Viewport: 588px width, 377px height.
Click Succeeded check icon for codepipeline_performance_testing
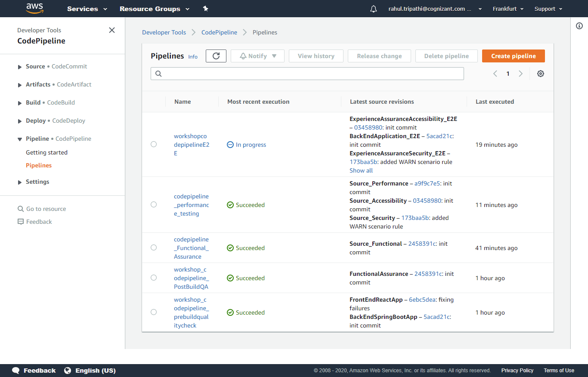230,205
